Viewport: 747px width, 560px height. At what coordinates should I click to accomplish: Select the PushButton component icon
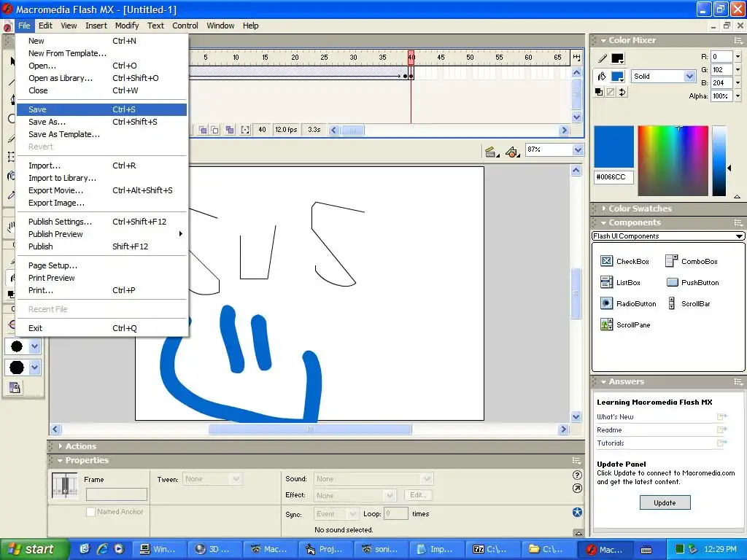pos(672,282)
